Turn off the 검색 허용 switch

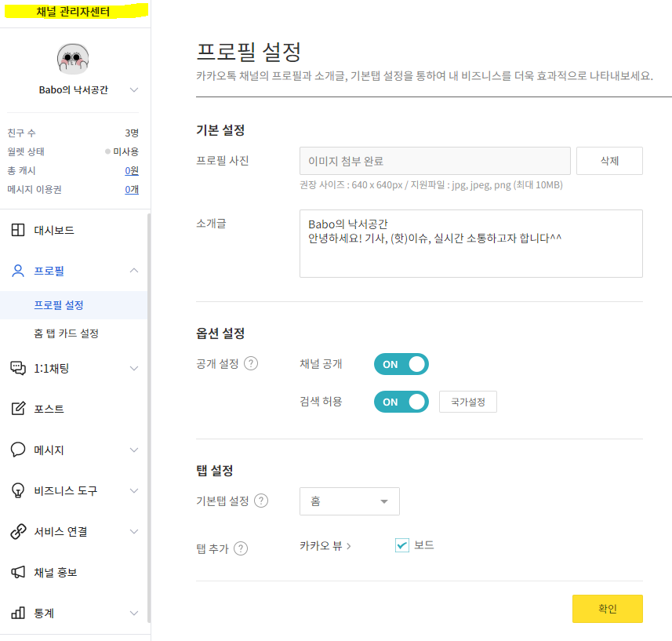coord(401,402)
